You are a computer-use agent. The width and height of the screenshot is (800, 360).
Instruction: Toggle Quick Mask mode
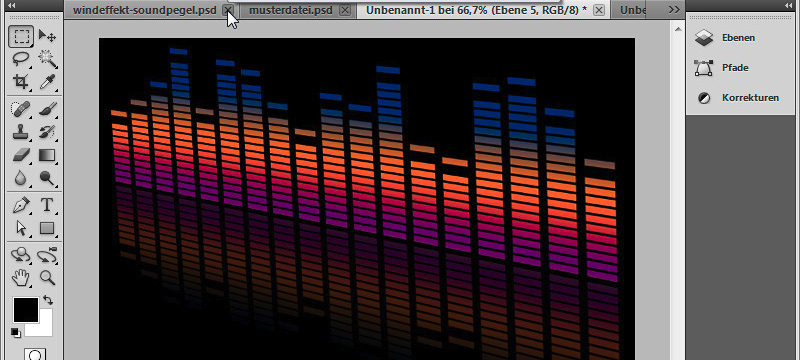[35, 354]
